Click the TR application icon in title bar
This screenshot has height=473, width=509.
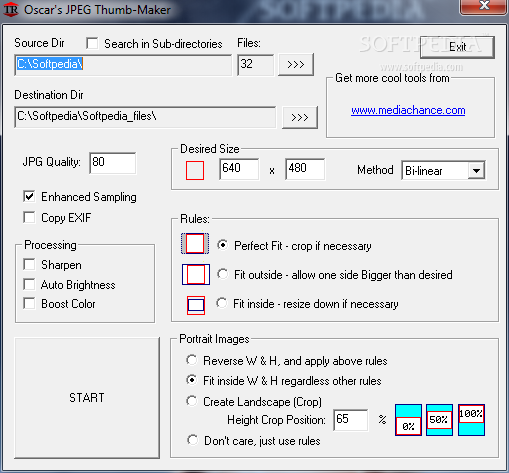coord(11,10)
